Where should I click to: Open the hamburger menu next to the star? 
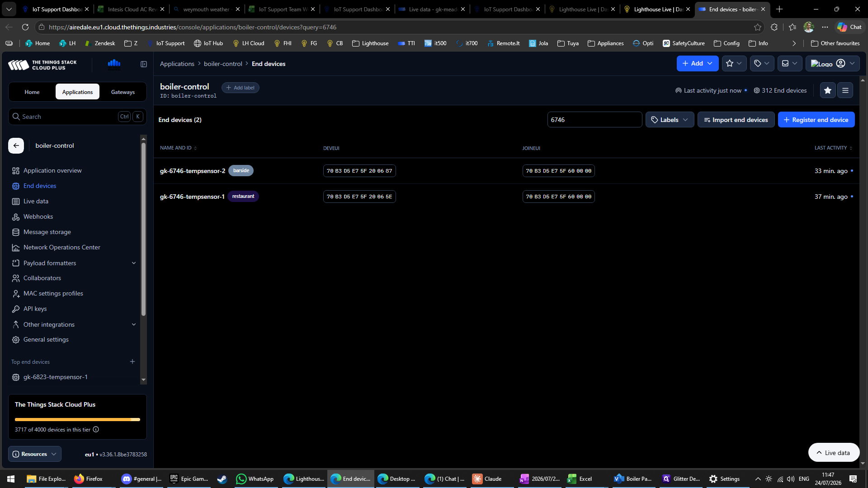coord(845,90)
